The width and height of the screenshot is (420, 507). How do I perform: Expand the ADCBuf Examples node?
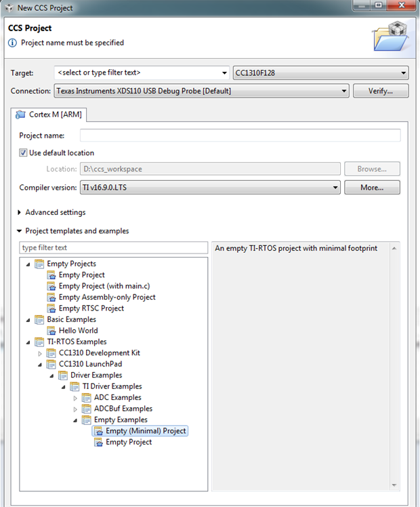tap(75, 409)
